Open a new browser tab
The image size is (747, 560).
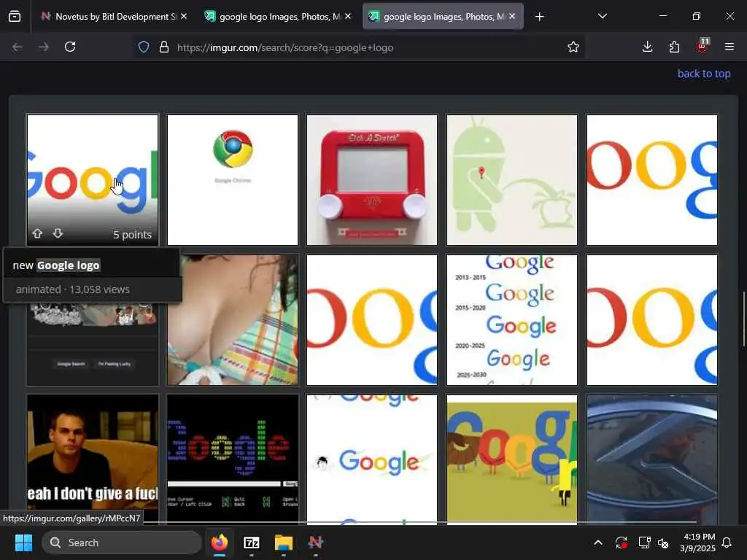click(x=539, y=17)
